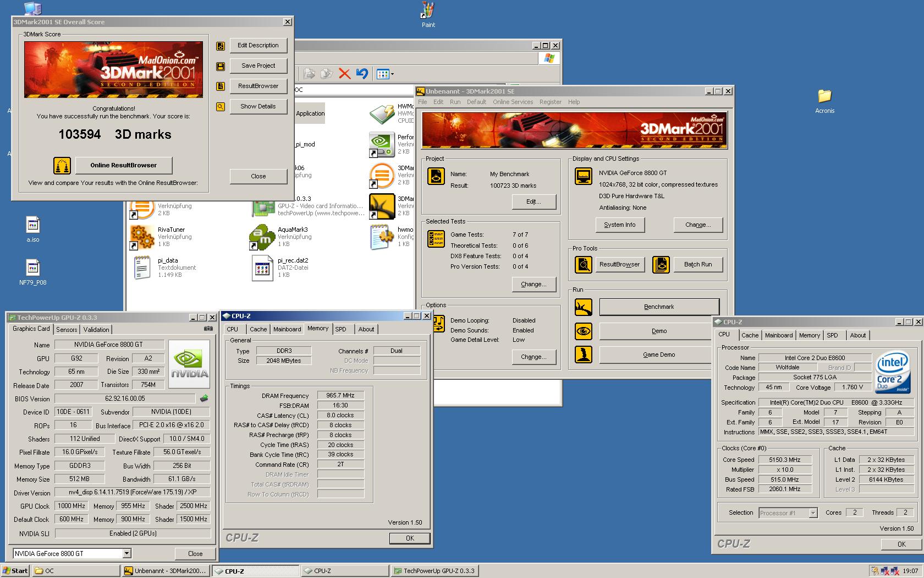Screen dimensions: 924x578
Task: Click the DRAM Frequency 965.7 MHz value
Action: point(340,395)
